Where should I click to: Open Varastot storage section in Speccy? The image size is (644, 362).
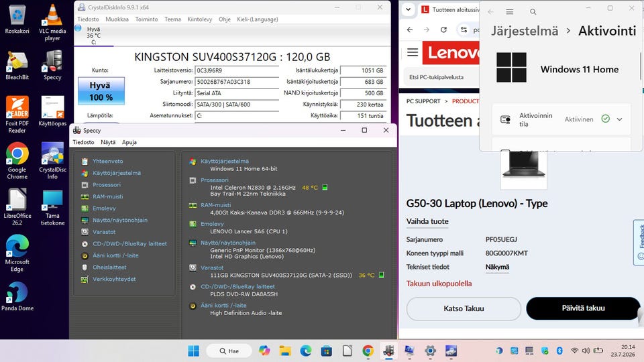[104, 232]
